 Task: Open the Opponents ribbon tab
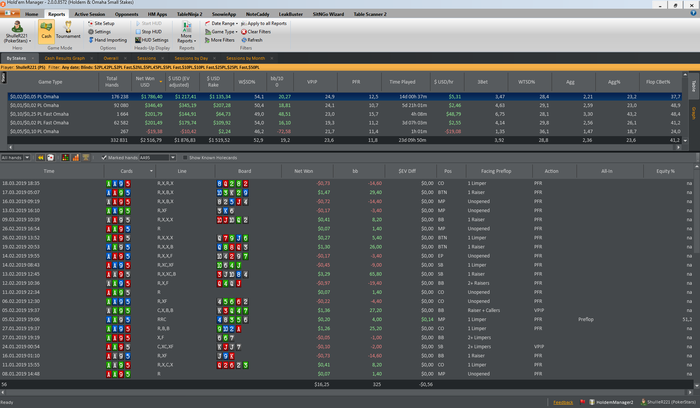[126, 14]
